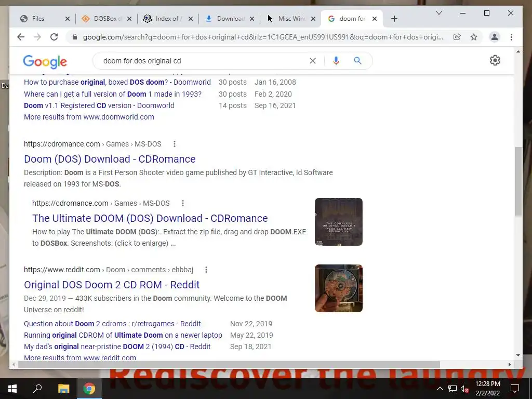Screen dimensions: 532x399
Task: Open More results from www.doomworld.com
Action: point(89,117)
